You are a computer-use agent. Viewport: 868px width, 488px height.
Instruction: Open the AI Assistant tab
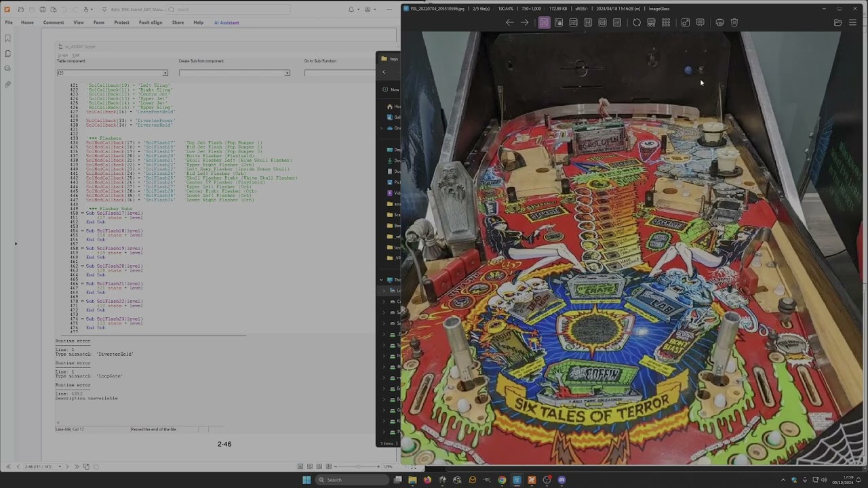coord(226,22)
